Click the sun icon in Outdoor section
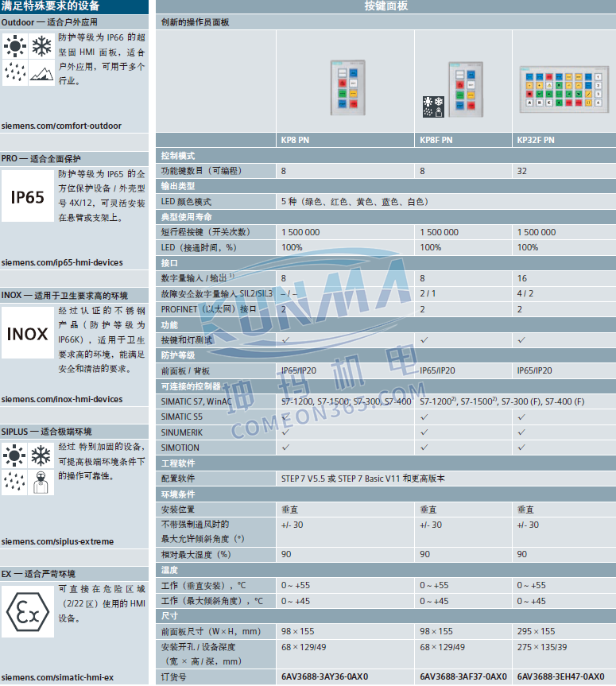The width and height of the screenshot is (616, 686). coord(15,45)
